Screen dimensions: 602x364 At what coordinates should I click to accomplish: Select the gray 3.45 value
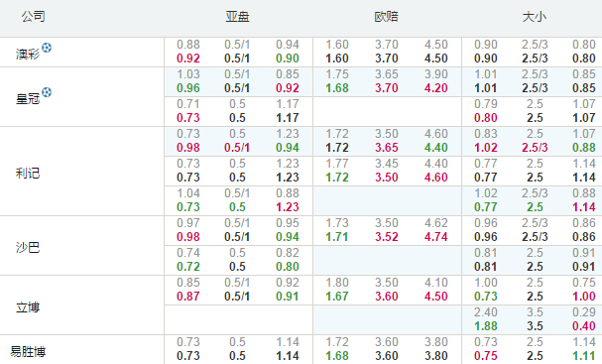click(387, 164)
